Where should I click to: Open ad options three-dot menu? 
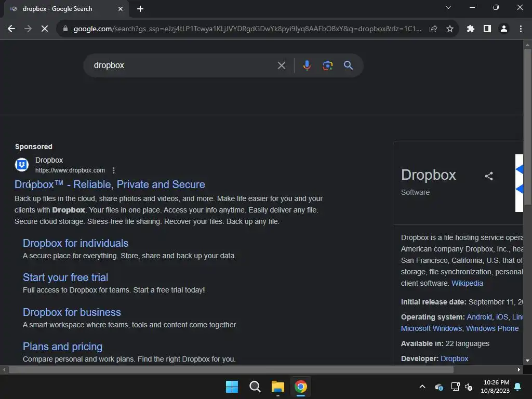pyautogui.click(x=114, y=170)
